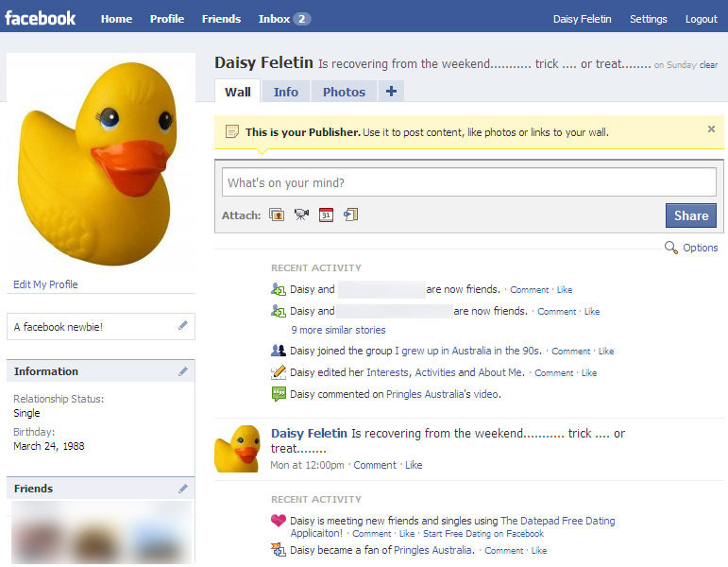Open wall Options next to the magnifier

click(x=700, y=249)
